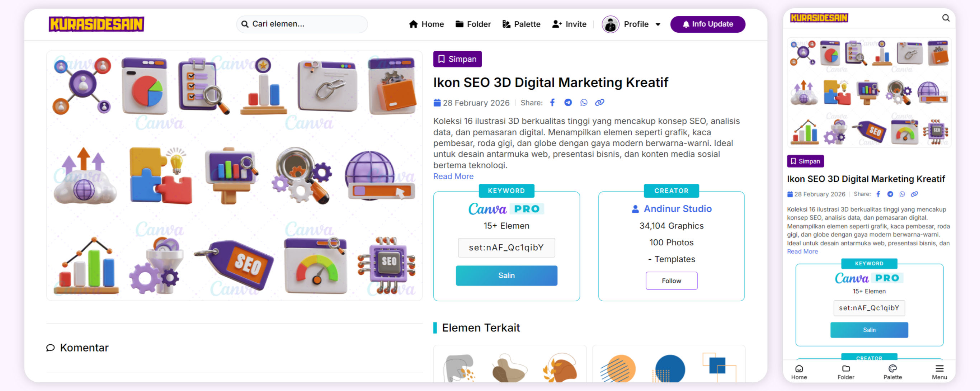Expand mobile description via Read More
This screenshot has width=980, height=391.
[802, 251]
